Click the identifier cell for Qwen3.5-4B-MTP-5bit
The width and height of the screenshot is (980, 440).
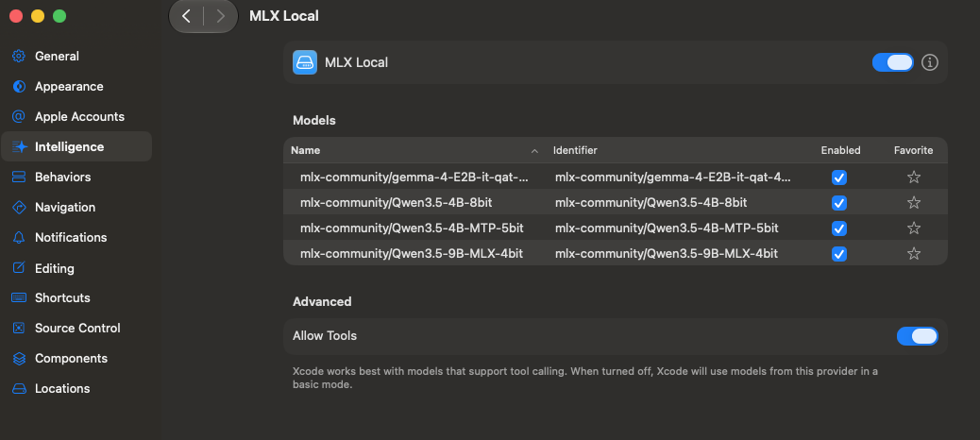click(x=667, y=228)
